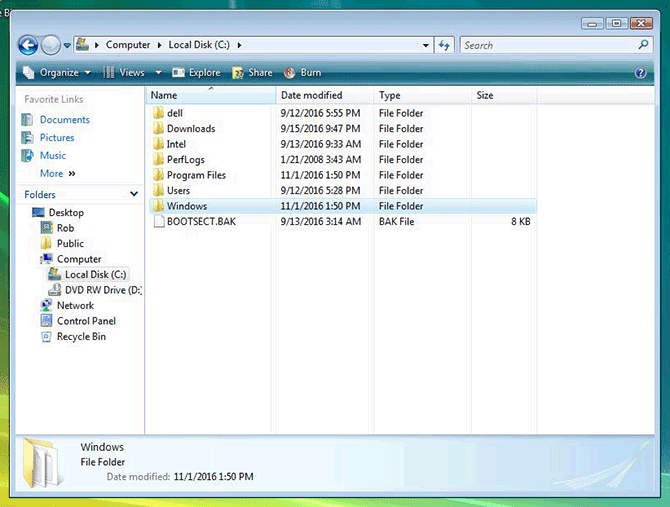This screenshot has width=670, height=507.
Task: Select Rob in the folder tree
Action: [65, 228]
